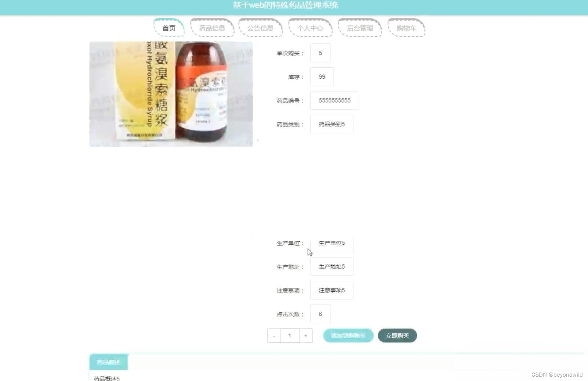Image resolution: width=588 pixels, height=381 pixels.
Task: Click the drug number 5555555555 value
Action: pos(335,100)
